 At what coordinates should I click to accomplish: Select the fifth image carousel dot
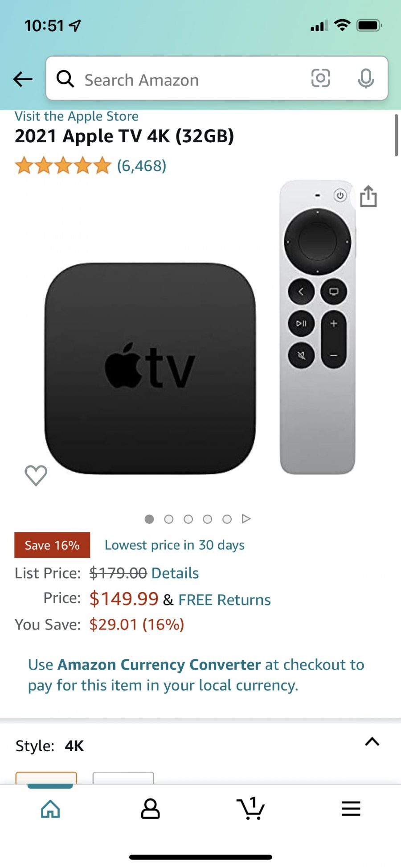[227, 519]
